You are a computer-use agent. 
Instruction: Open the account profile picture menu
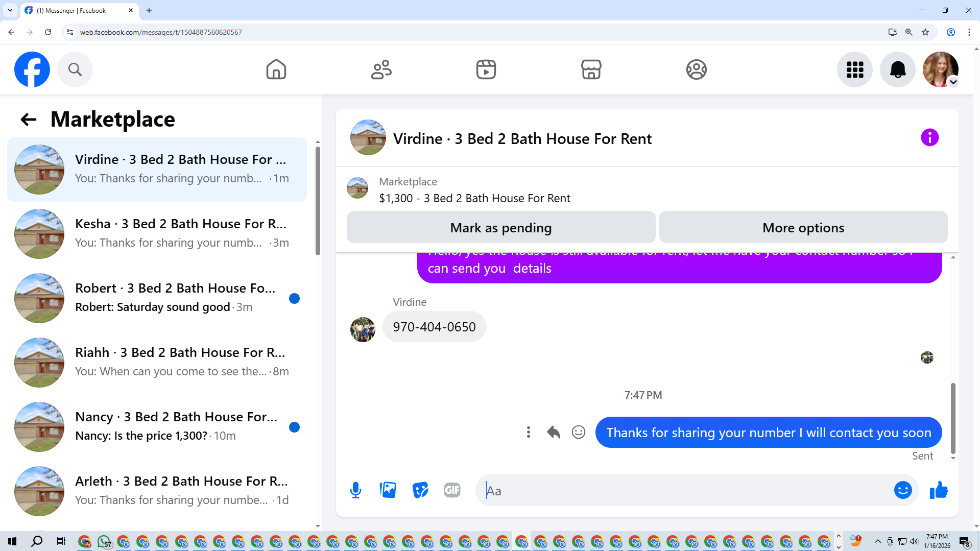pos(941,69)
